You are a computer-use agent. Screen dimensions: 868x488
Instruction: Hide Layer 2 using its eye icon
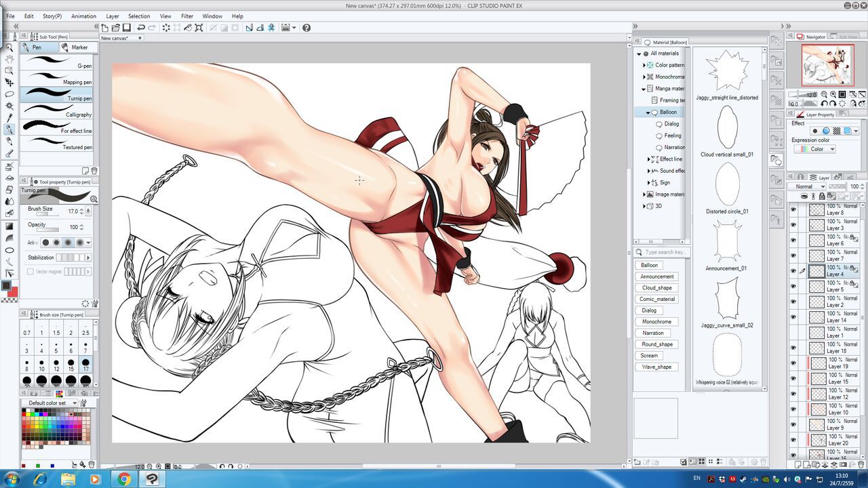coord(793,302)
